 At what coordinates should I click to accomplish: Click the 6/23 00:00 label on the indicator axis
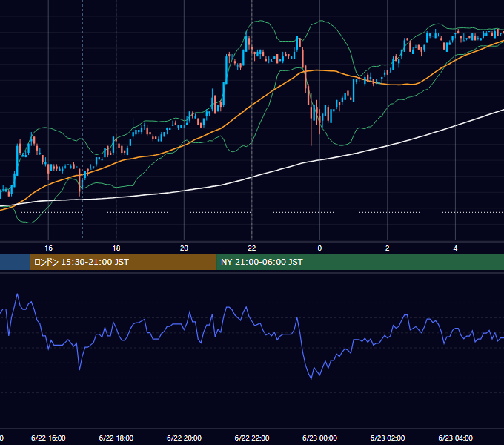[320, 438]
